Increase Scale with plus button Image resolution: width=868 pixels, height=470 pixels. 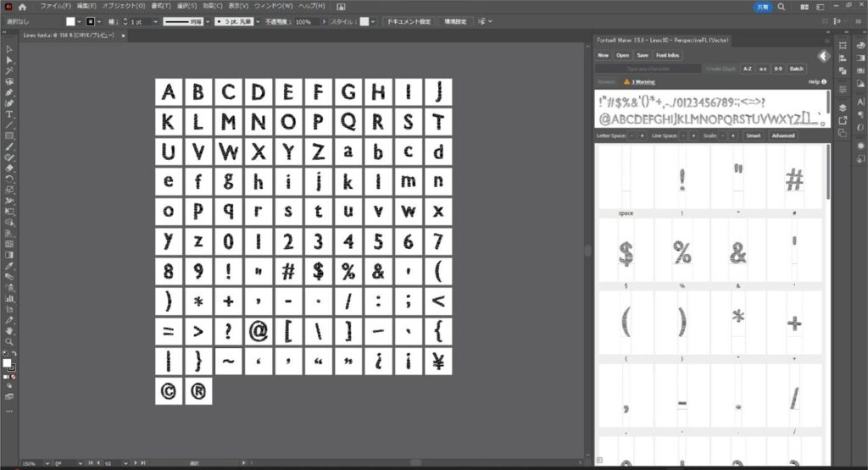coord(733,135)
